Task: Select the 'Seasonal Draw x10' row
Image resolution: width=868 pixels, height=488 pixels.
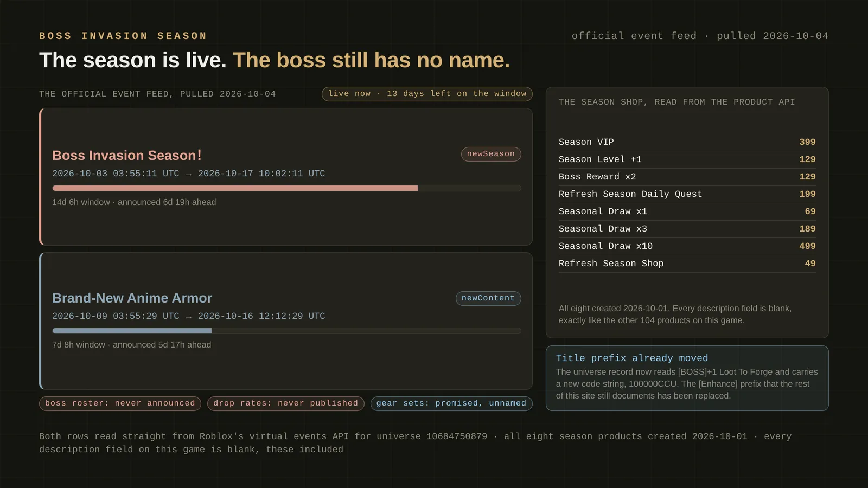Action: 687,246
